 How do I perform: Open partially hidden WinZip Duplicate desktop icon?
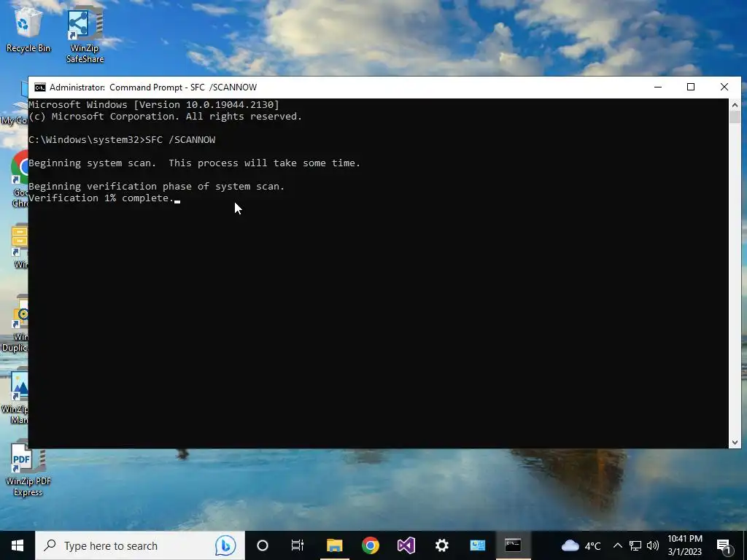pyautogui.click(x=15, y=324)
